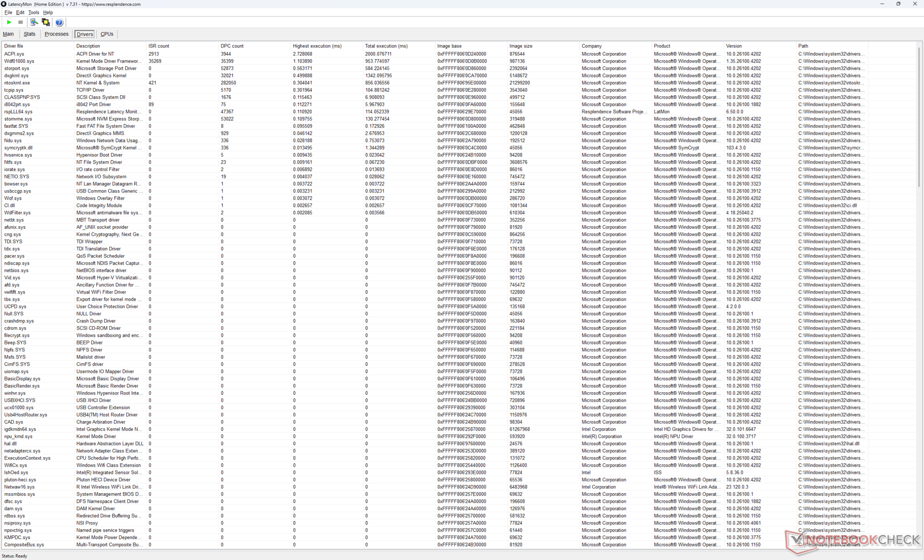Screen dimensions: 924x560
Task: Sort list by Driver file header
Action: pyautogui.click(x=13, y=46)
